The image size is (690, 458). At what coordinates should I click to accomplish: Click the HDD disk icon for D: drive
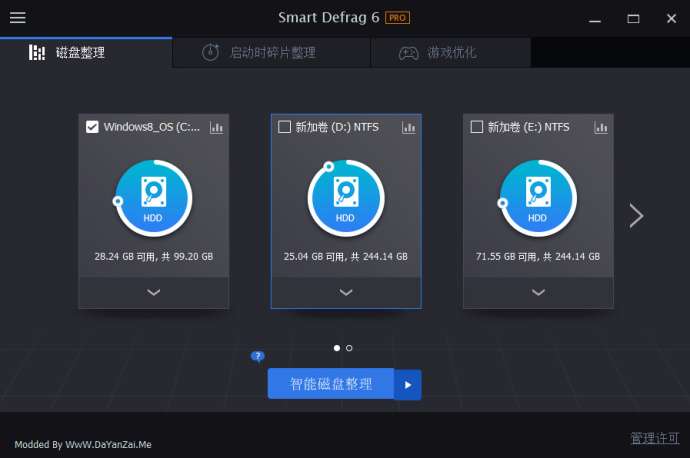[345, 199]
